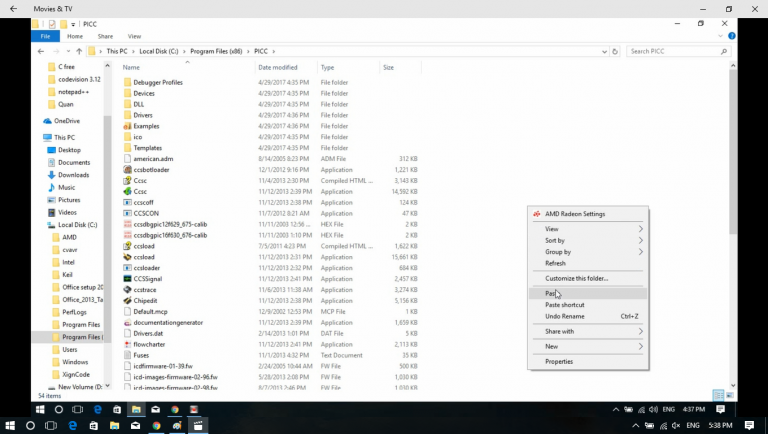
Task: Switch to the View ribbon tab
Action: tap(134, 36)
